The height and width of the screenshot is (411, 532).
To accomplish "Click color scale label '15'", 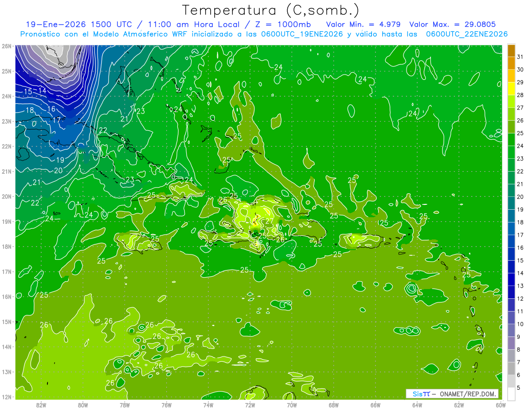I will pyautogui.click(x=520, y=260).
